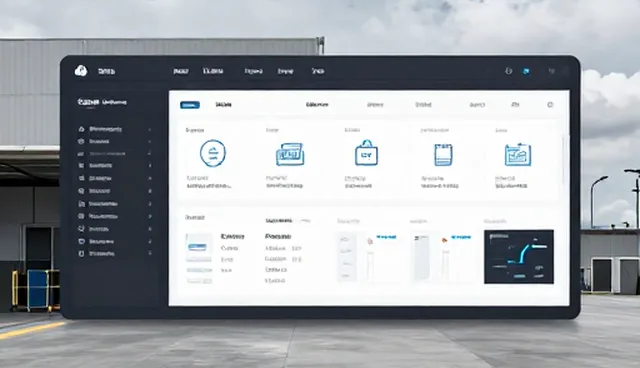Expand the chevron of the fourth sidebar item

[x=150, y=166]
